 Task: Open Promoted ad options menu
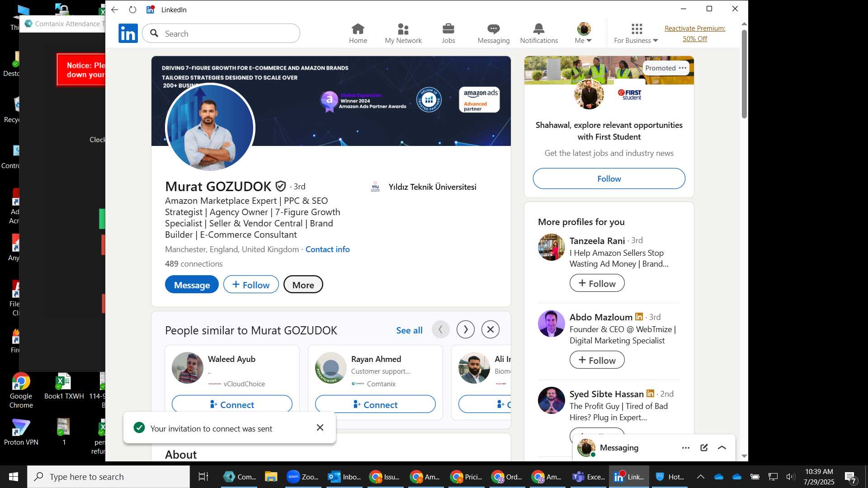point(683,68)
